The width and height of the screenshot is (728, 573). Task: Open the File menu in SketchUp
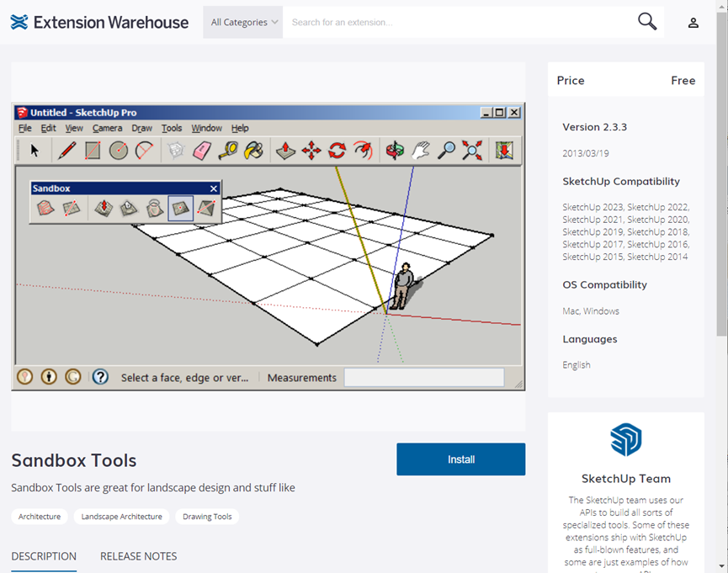(25, 128)
